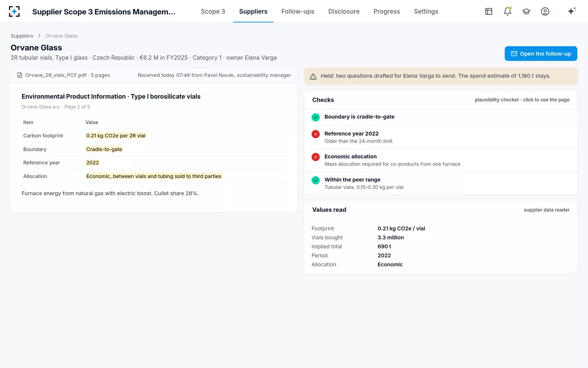The width and height of the screenshot is (588, 368).
Task: Go to the Disclosure tab
Action: (344, 11)
